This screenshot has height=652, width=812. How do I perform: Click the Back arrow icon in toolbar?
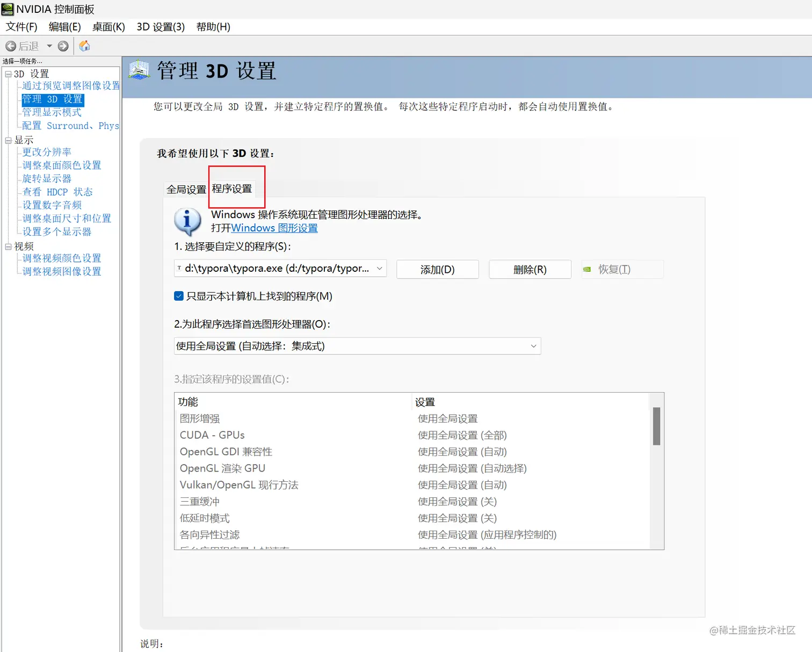(x=10, y=46)
